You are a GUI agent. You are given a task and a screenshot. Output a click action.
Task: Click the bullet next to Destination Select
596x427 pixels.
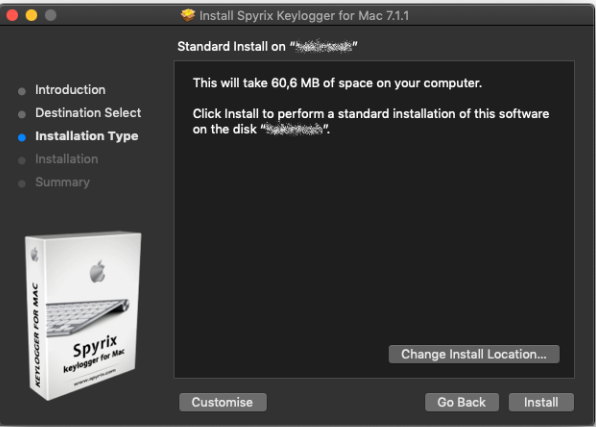(x=22, y=114)
